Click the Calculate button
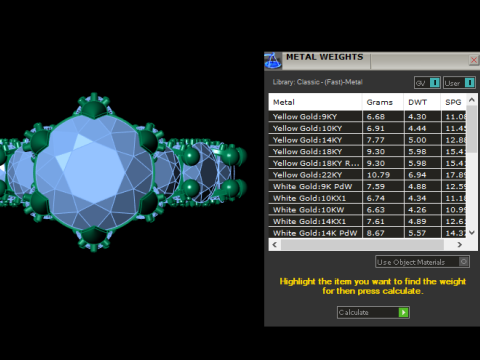 [x=373, y=312]
